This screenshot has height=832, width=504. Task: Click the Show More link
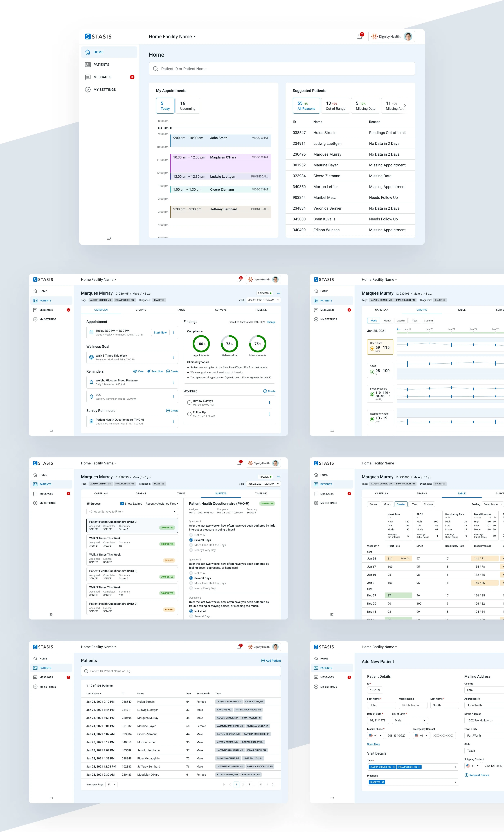point(373,744)
